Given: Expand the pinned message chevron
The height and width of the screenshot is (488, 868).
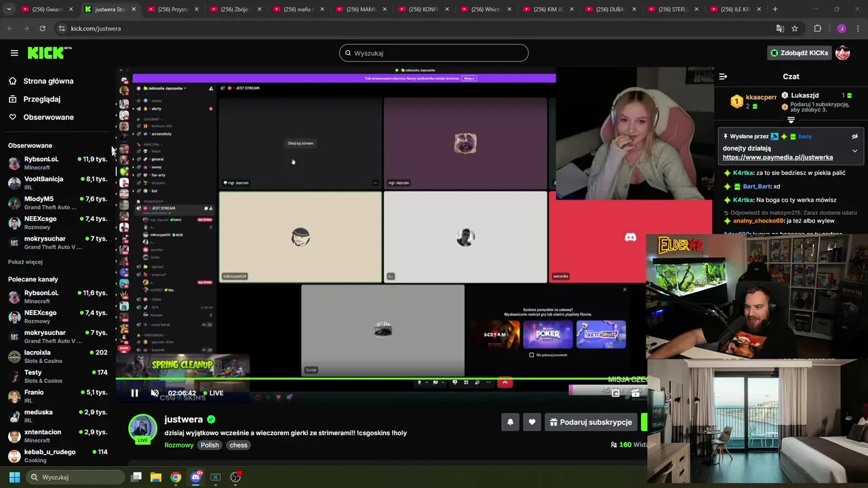Looking at the screenshot, I should coord(854,150).
